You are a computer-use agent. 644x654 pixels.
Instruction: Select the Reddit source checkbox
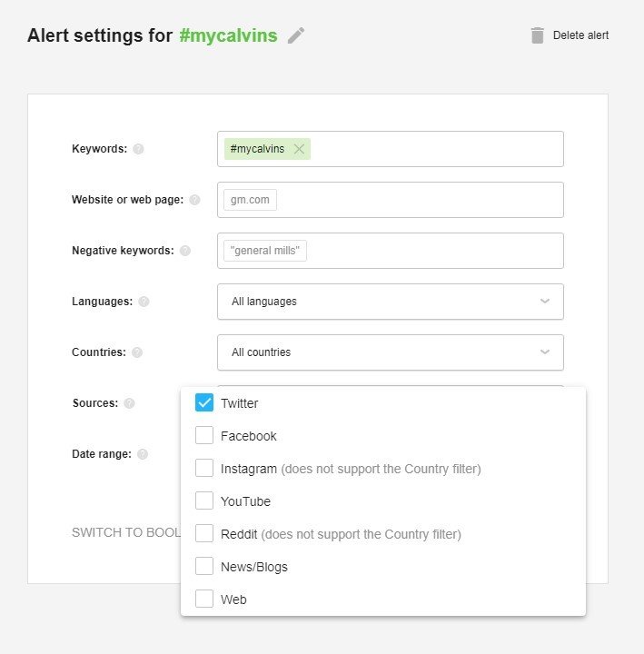(x=204, y=534)
